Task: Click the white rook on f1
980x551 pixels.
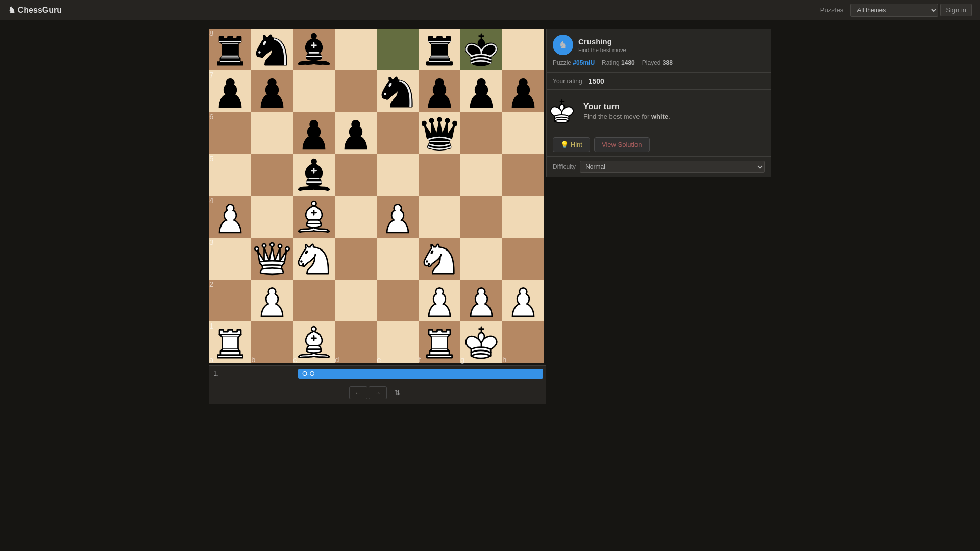Action: (x=439, y=342)
